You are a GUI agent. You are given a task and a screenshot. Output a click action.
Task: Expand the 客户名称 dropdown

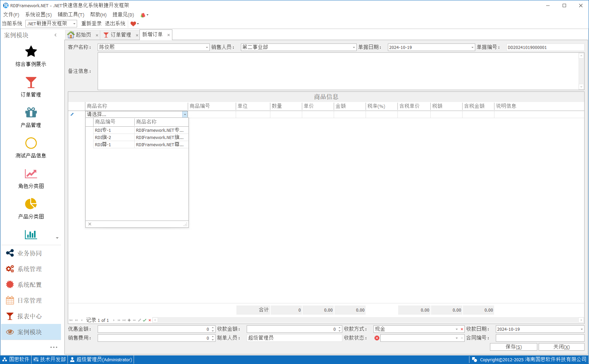click(207, 47)
